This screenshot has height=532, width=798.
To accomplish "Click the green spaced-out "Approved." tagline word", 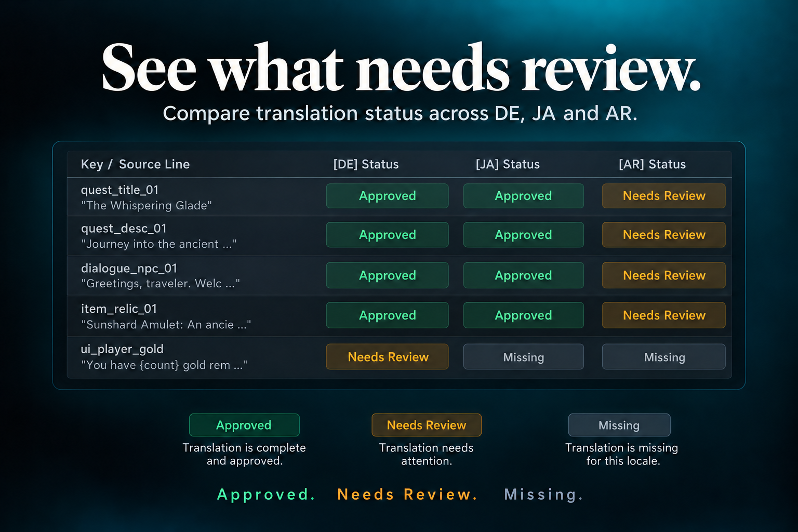I will coord(266,495).
